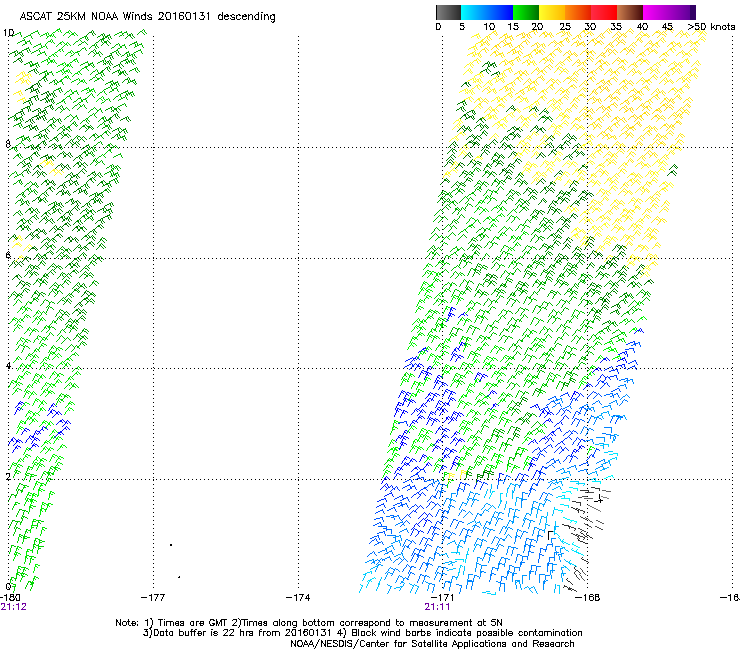Viewport: 740px width, 650px height.
Task: Click the brown 35-40 knots legend swatch
Action: point(630,12)
